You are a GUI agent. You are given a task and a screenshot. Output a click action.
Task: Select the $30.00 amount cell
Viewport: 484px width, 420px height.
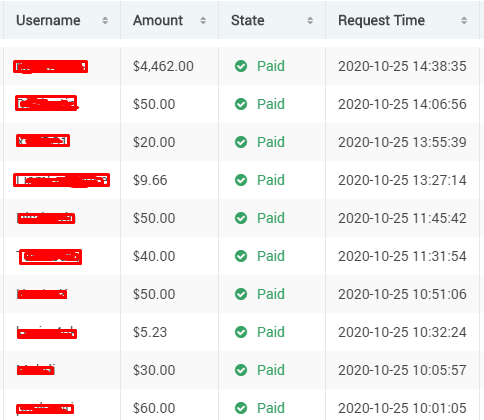(154, 370)
